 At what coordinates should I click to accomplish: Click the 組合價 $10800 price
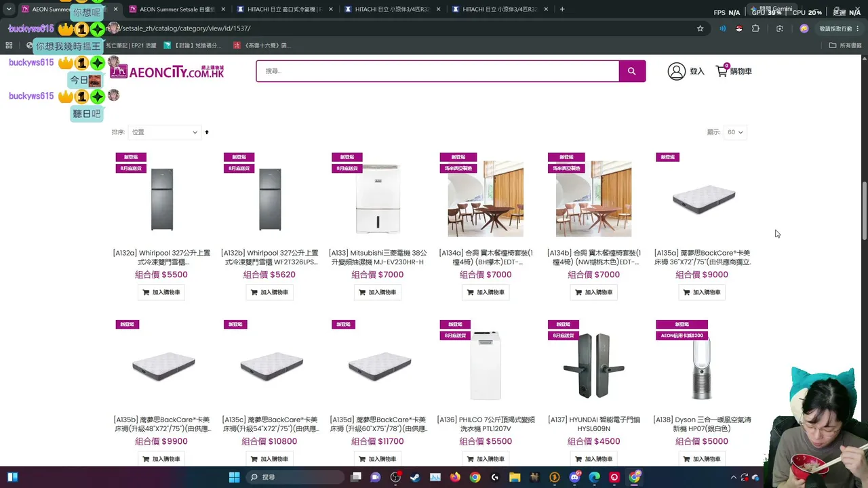pyautogui.click(x=270, y=441)
